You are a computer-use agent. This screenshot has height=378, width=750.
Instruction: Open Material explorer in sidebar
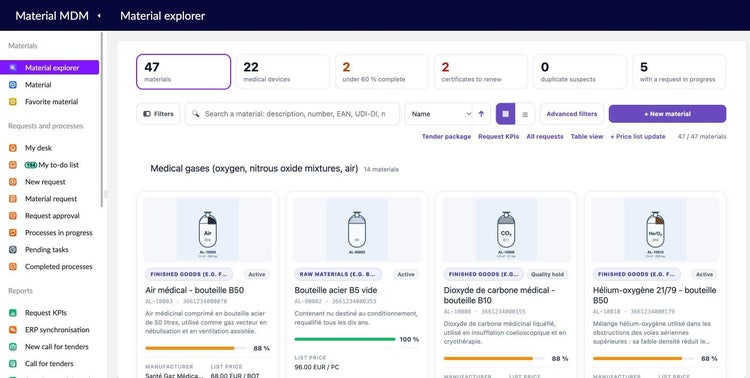(49, 67)
